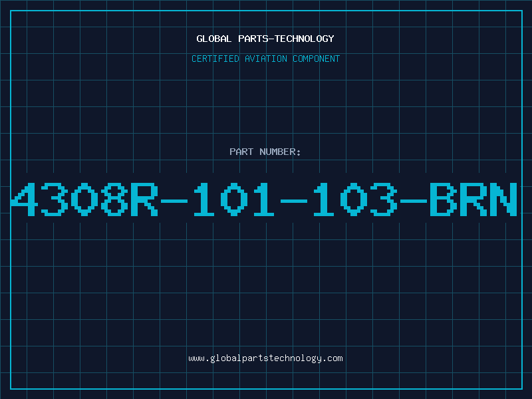
Task: Click the .com ending of the website address
Action: coord(332,358)
